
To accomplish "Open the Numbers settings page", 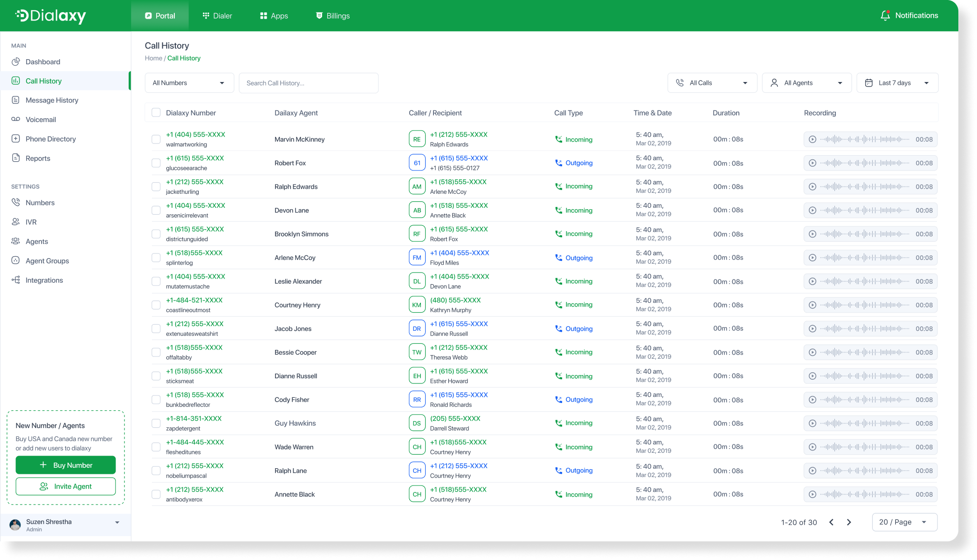I will [x=40, y=203].
